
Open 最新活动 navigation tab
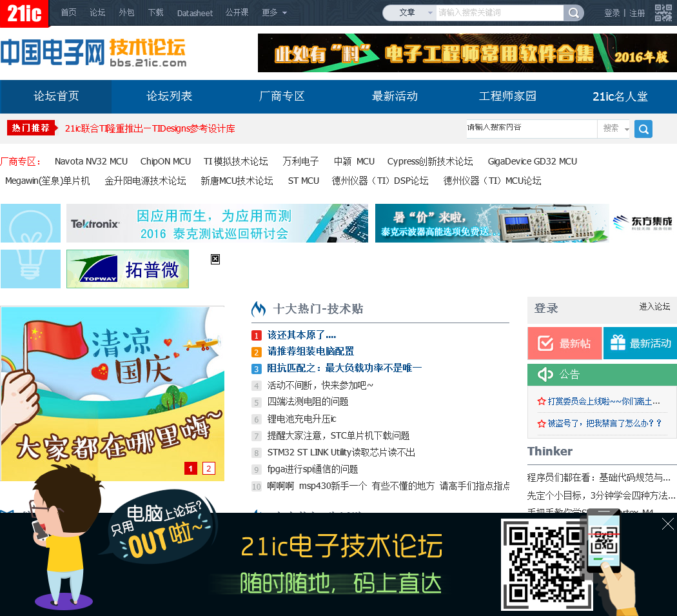[x=395, y=96]
